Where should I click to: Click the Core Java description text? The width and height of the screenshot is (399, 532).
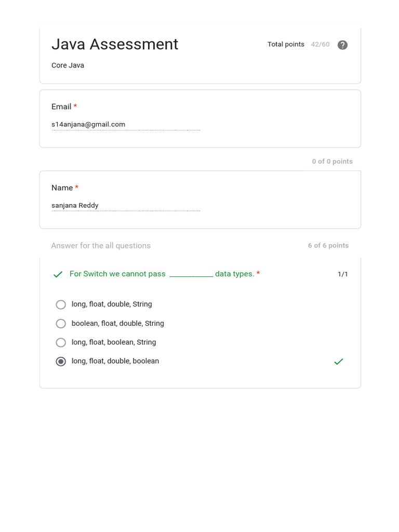68,65
